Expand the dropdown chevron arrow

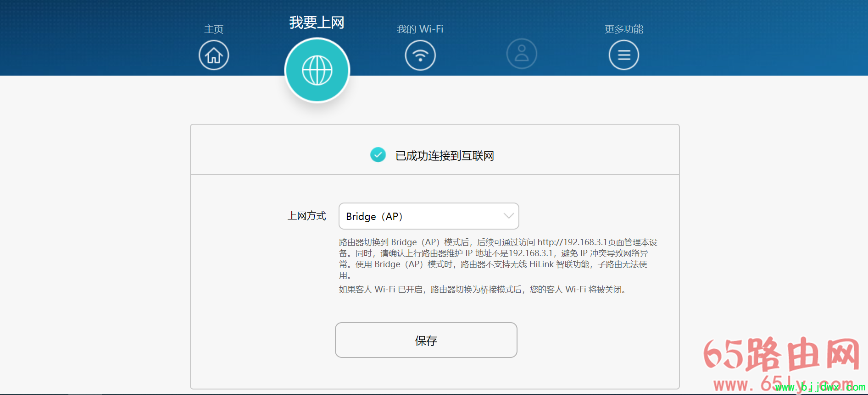[x=508, y=216]
